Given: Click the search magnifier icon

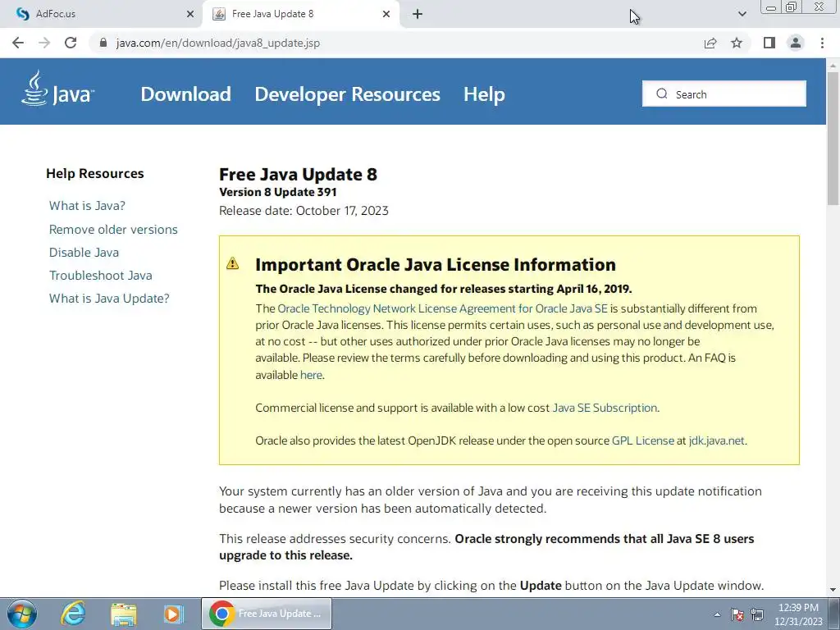Looking at the screenshot, I should tap(662, 94).
